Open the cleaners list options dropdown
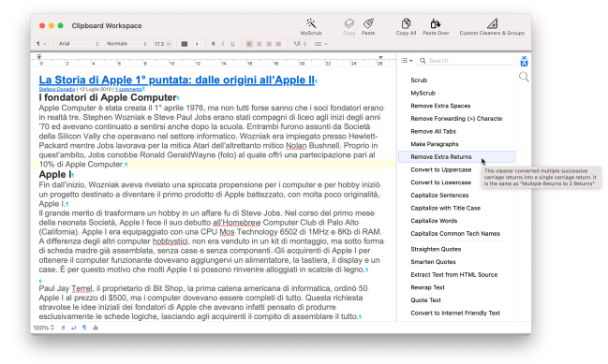This screenshot has height=364, width=608. (407, 61)
